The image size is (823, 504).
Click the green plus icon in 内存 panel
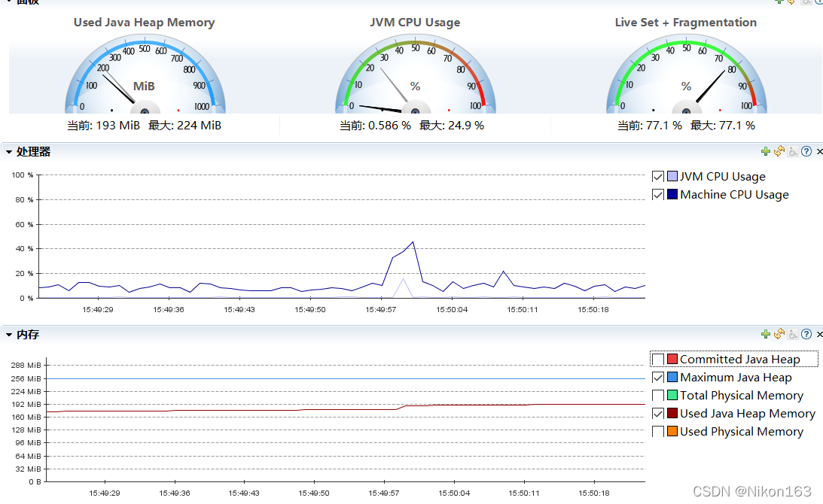[765, 334]
